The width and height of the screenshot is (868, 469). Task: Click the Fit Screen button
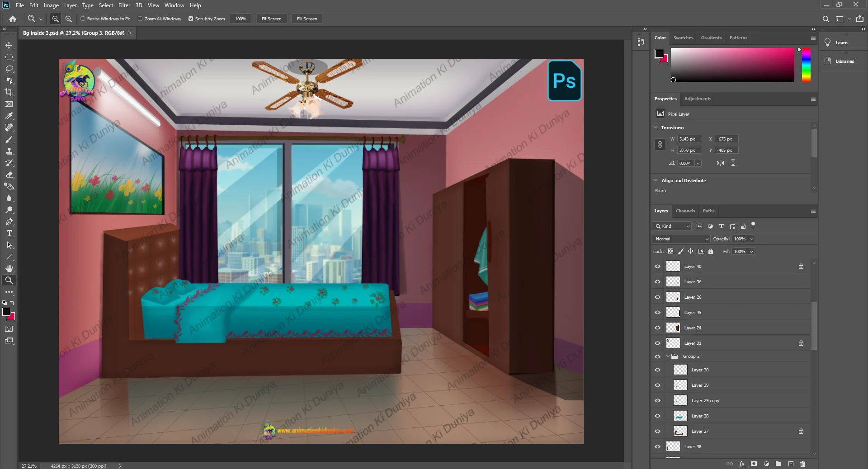click(x=271, y=19)
